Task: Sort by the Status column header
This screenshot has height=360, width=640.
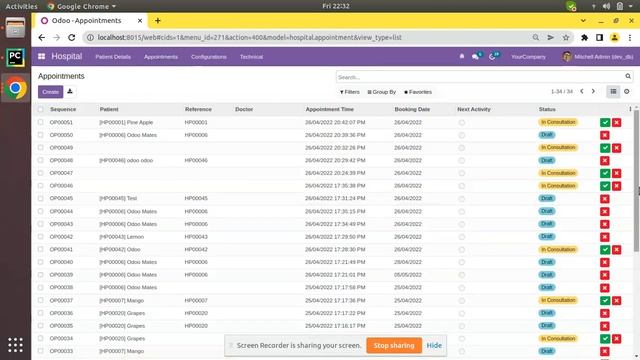Action: coord(547,109)
